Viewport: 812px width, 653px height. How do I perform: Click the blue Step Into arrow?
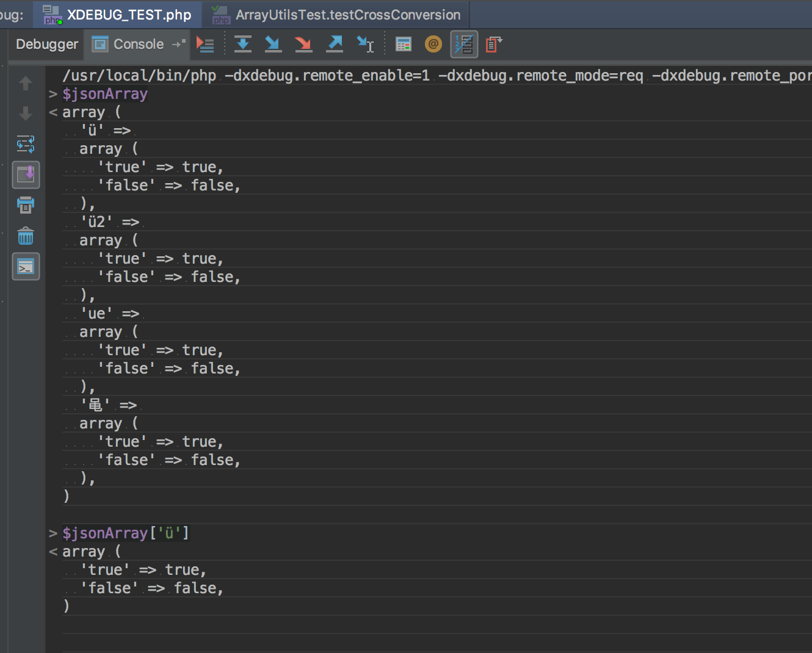(x=273, y=45)
